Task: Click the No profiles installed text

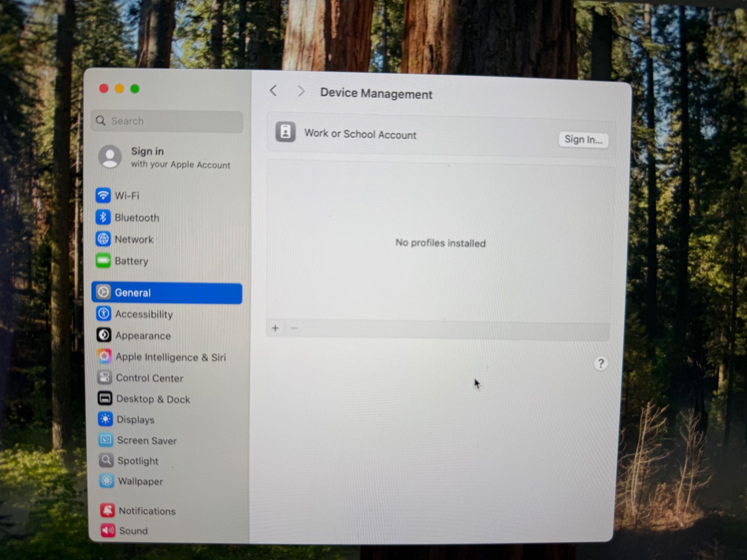Action: point(440,243)
